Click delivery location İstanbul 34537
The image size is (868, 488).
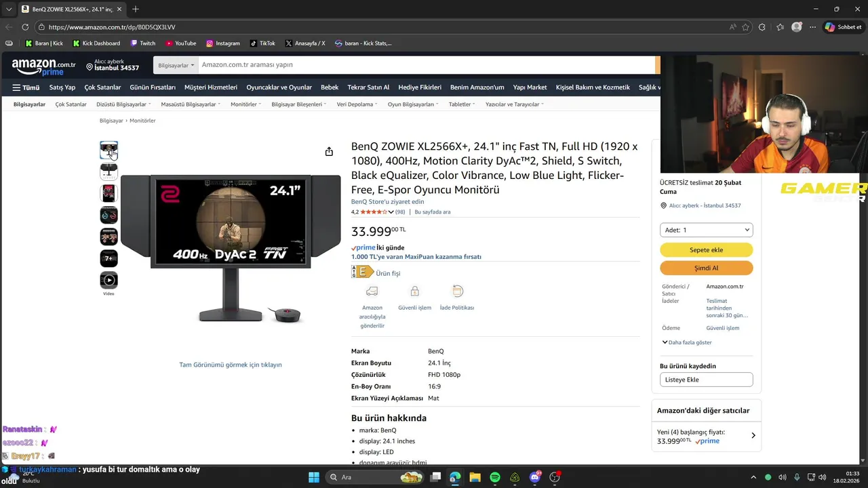pos(113,65)
